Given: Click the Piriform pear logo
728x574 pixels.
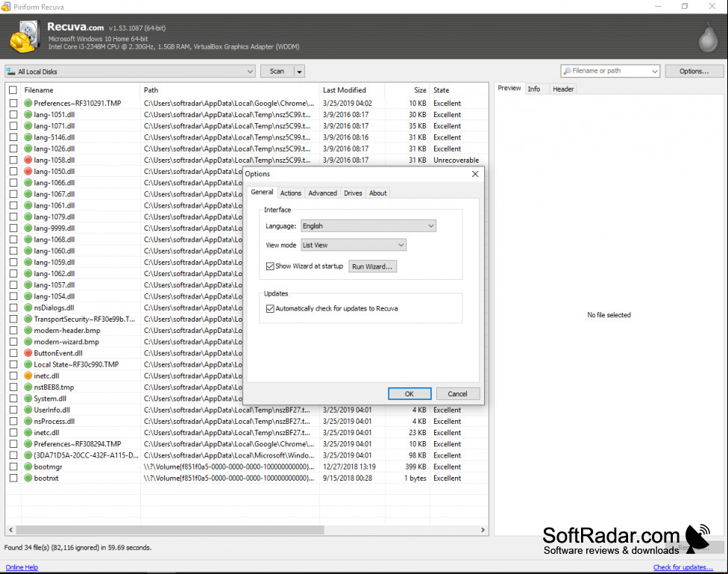Looking at the screenshot, I should (x=708, y=37).
